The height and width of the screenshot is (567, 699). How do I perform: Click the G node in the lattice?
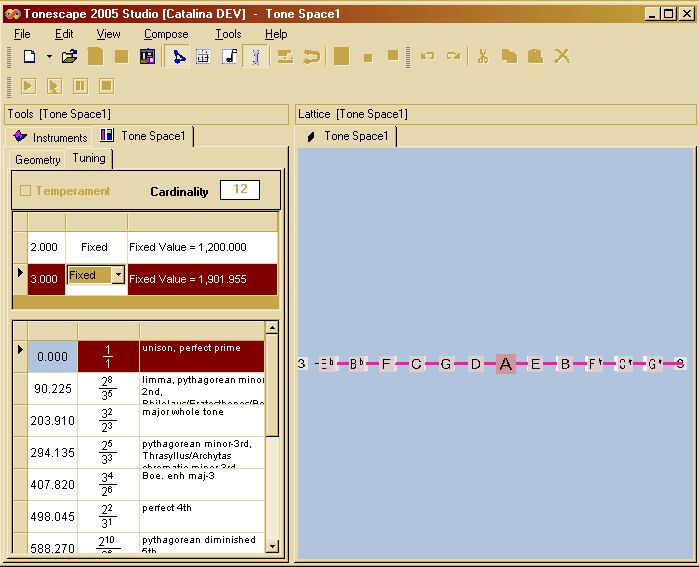pyautogui.click(x=446, y=364)
